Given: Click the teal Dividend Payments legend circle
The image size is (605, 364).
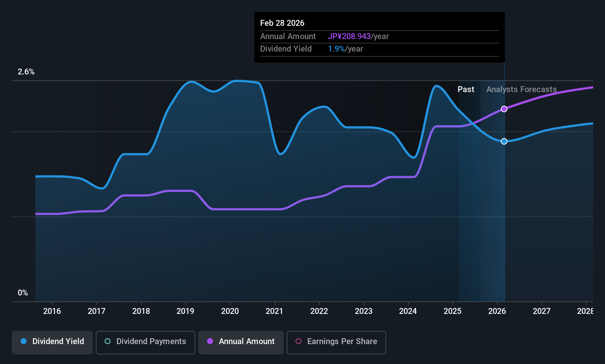Looking at the screenshot, I should click(x=108, y=342).
